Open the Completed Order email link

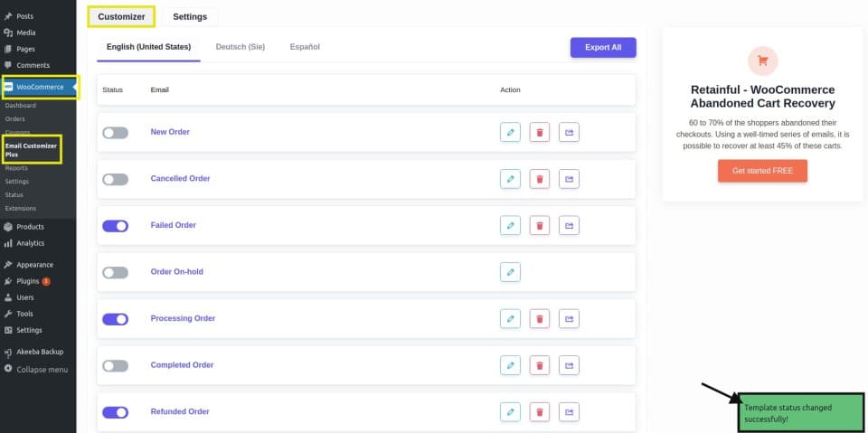(182, 365)
